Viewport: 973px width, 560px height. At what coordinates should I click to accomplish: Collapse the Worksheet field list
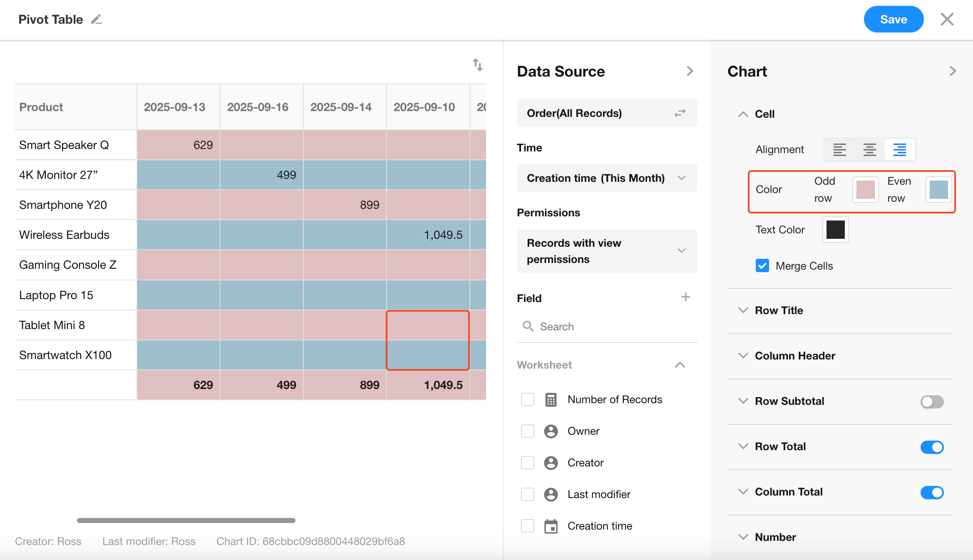point(680,365)
